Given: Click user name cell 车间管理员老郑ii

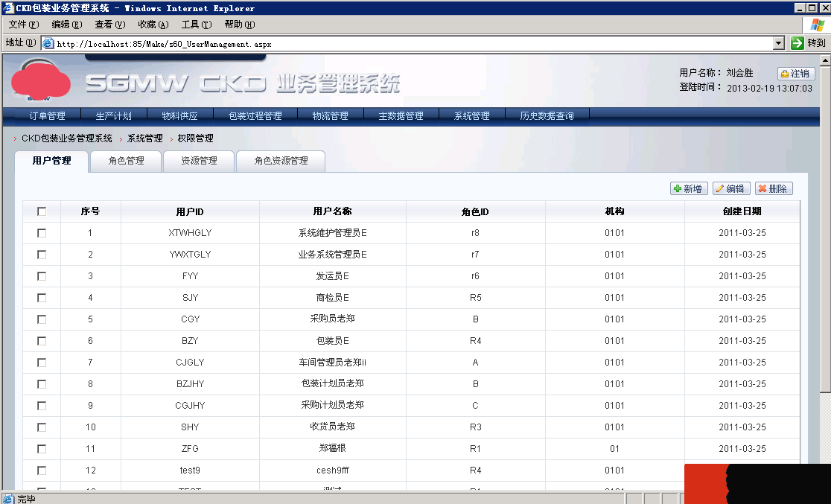Looking at the screenshot, I should (x=332, y=363).
